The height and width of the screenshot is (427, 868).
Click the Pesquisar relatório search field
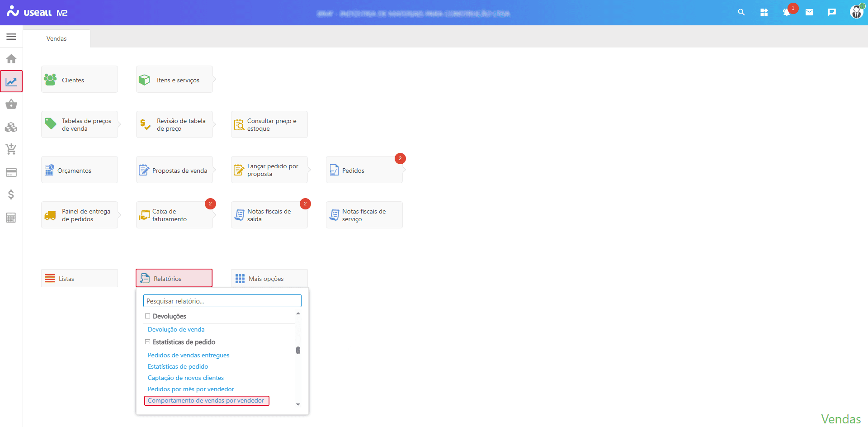click(222, 301)
